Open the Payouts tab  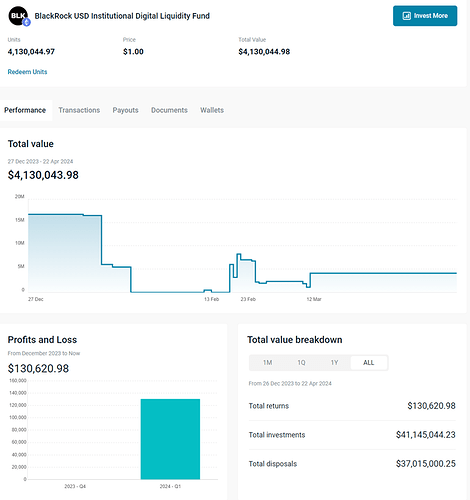[x=125, y=110]
